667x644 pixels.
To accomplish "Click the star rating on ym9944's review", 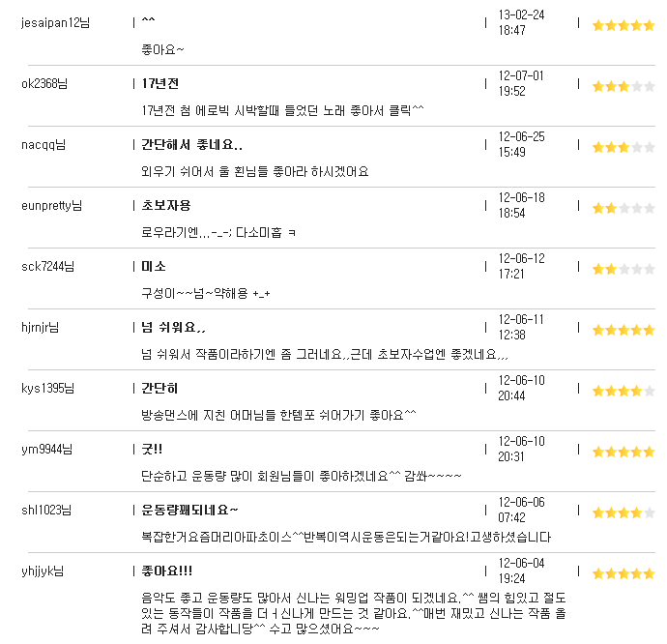I will point(623,452).
